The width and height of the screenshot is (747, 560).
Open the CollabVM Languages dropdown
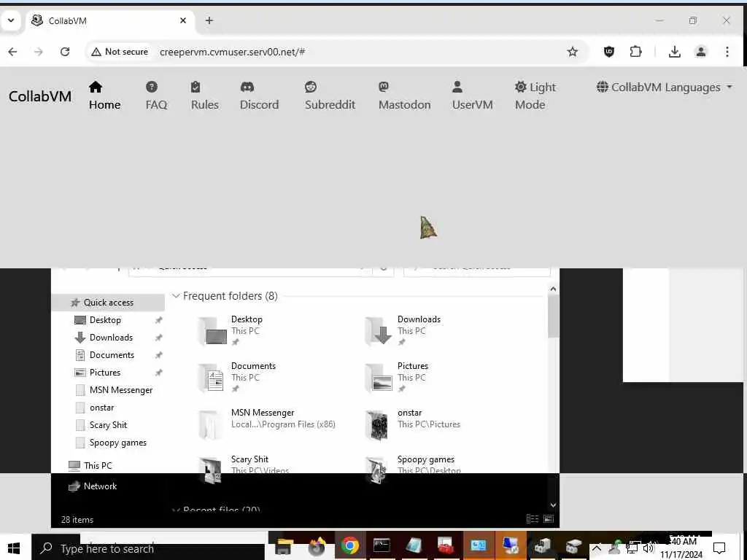point(664,87)
